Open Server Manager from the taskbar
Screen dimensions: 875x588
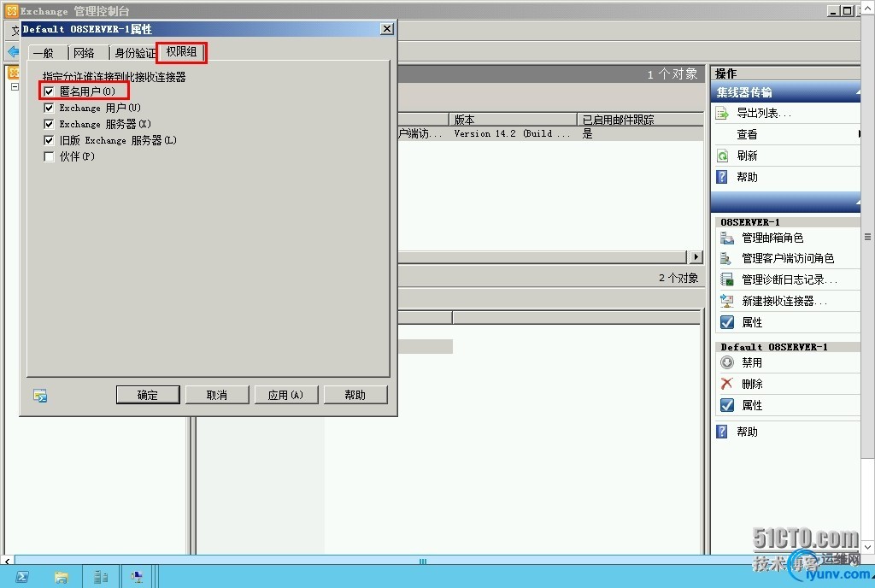click(x=101, y=577)
